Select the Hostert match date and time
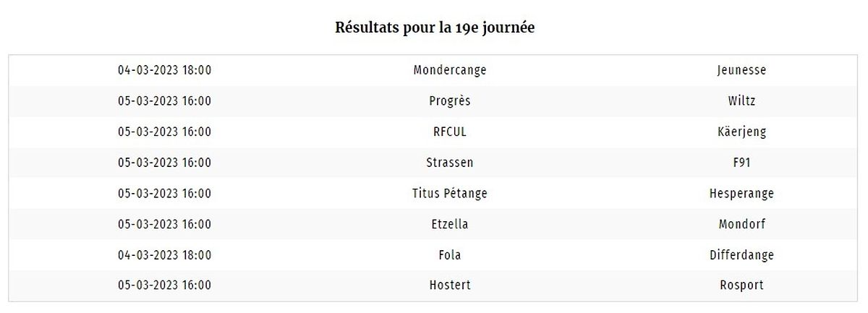This screenshot has height=313, width=868. tap(165, 286)
